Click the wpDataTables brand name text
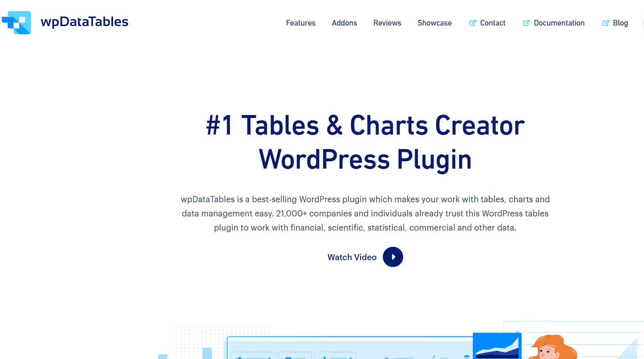Viewport: 644px width, 359px height. point(84,22)
